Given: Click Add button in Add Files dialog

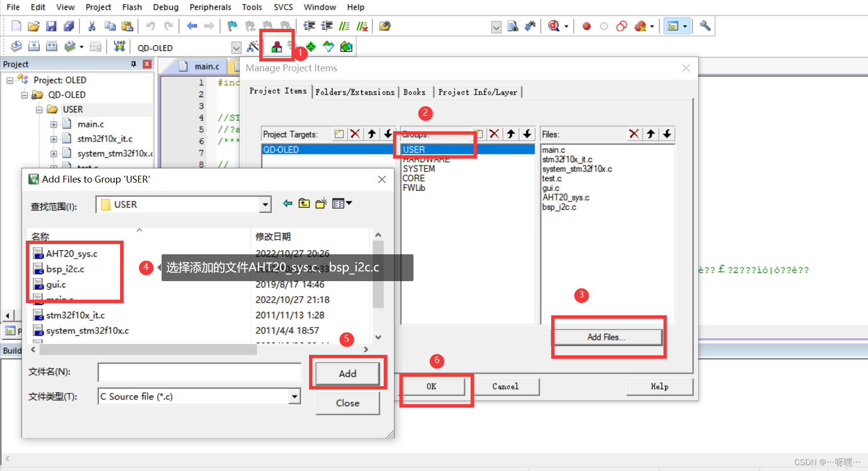Looking at the screenshot, I should pyautogui.click(x=348, y=374).
